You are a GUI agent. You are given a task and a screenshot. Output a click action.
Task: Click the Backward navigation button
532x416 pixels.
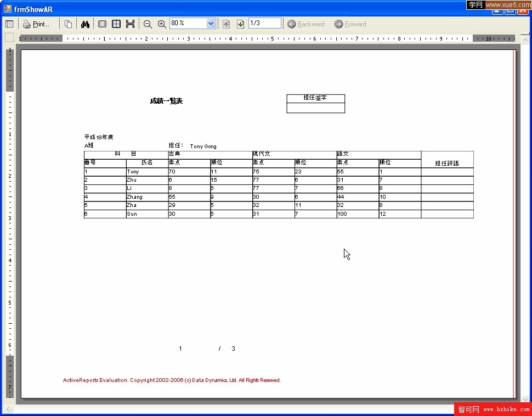(x=306, y=24)
